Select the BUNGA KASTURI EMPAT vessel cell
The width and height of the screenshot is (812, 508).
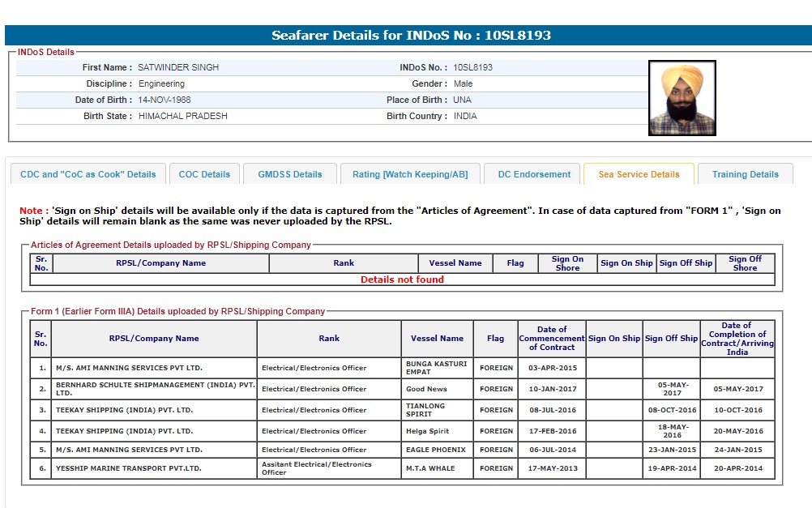tap(438, 368)
